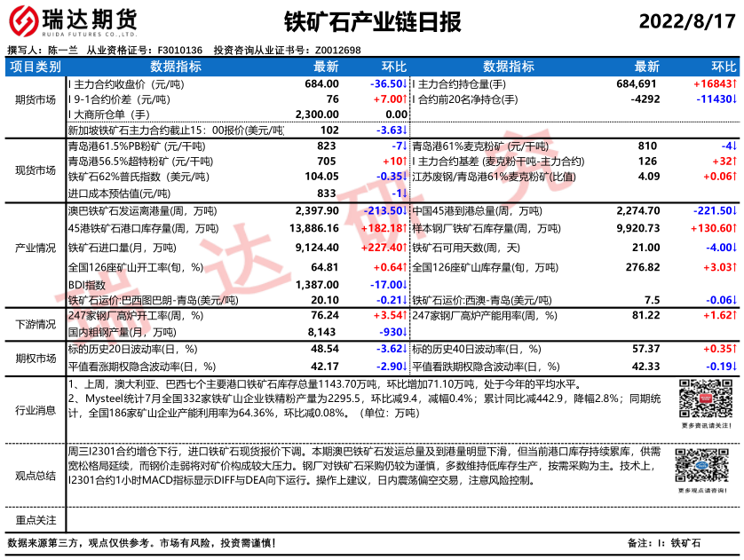Select the 期权市场 category cell
The width and height of the screenshot is (744, 560).
pyautogui.click(x=36, y=357)
